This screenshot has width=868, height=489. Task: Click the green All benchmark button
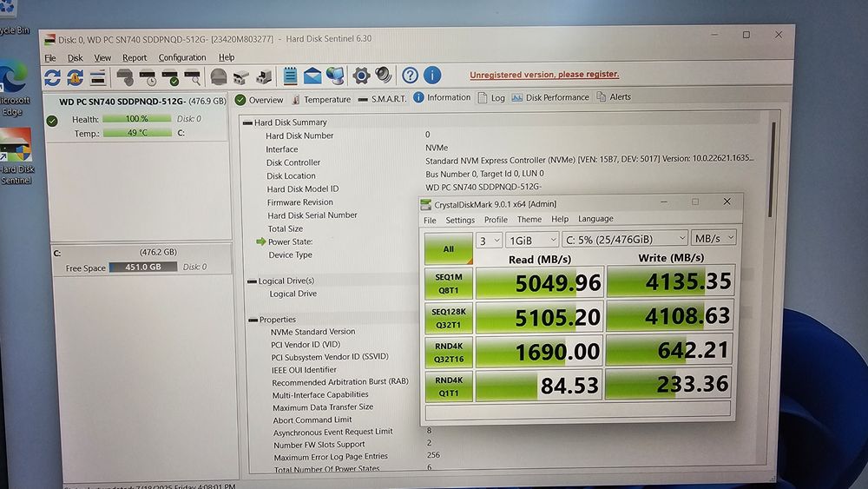449,248
